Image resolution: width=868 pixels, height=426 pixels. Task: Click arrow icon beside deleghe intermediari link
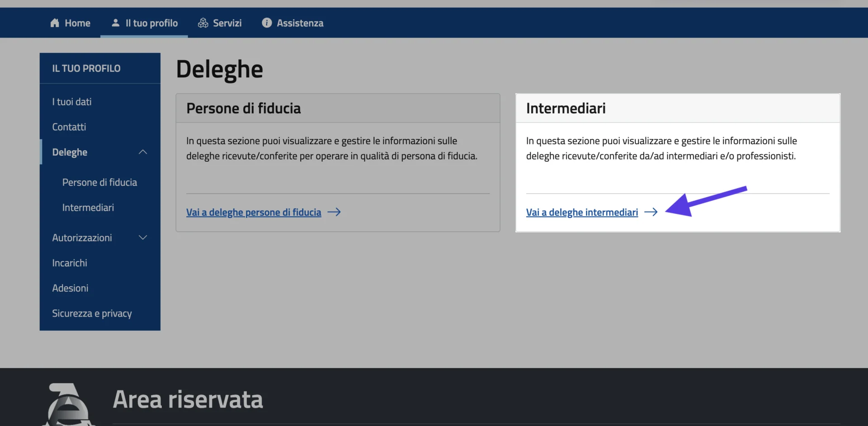click(651, 212)
